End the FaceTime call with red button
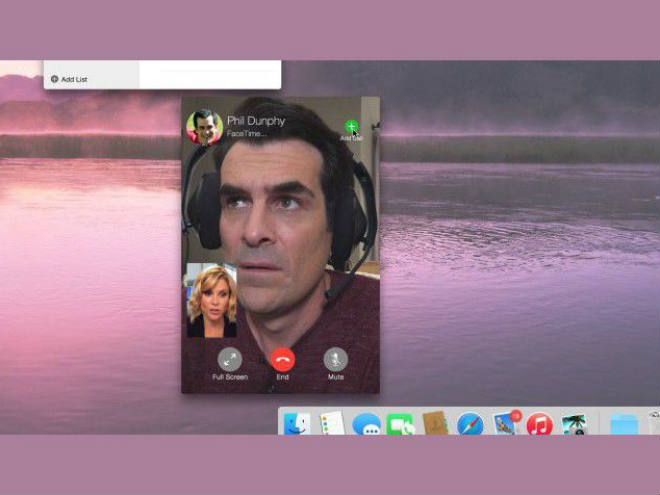 (x=283, y=359)
